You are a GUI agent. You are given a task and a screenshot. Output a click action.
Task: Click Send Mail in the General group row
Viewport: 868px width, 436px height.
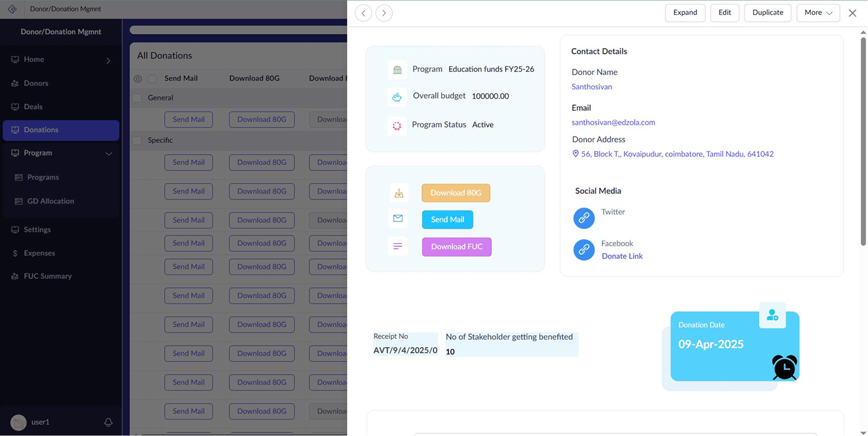(189, 120)
